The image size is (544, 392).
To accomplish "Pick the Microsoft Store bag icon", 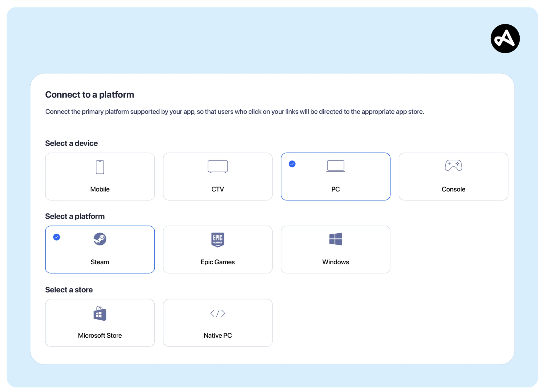I will click(x=100, y=313).
